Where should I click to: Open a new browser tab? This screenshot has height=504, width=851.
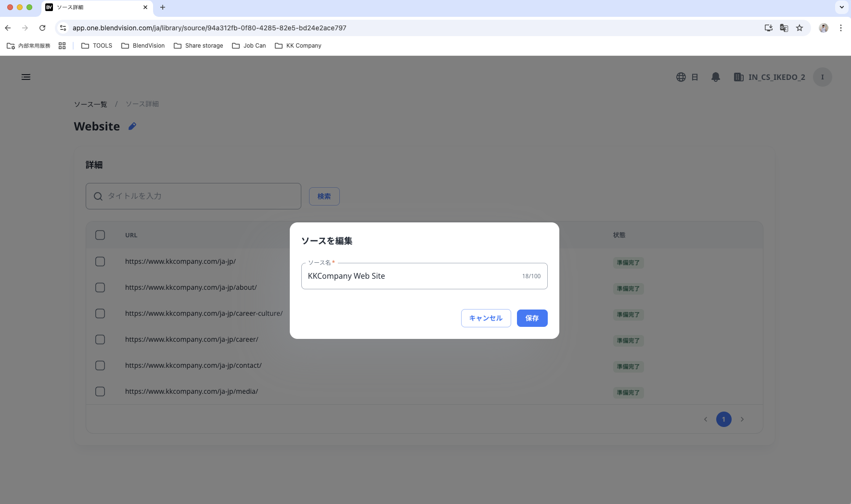tap(163, 7)
